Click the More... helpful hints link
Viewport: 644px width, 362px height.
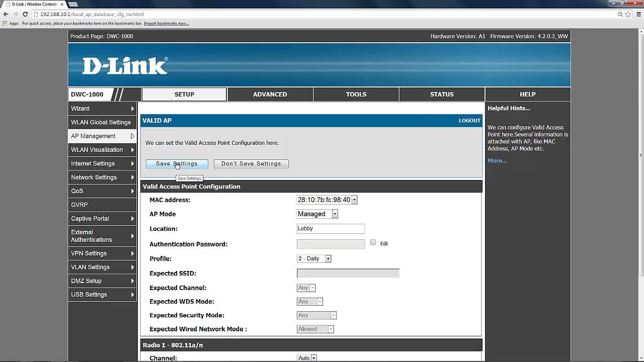497,160
